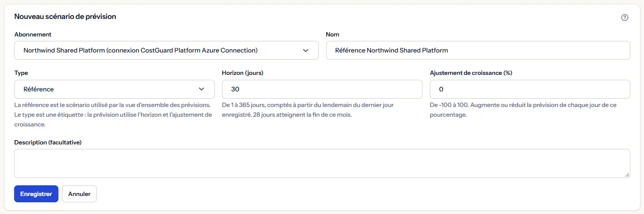Grab the Description text area resize handle

(627, 175)
